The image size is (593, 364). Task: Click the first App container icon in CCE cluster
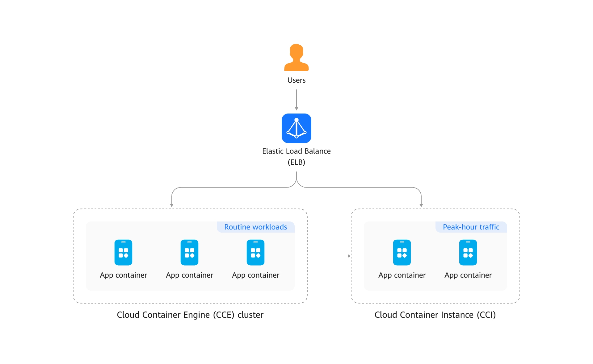point(123,252)
